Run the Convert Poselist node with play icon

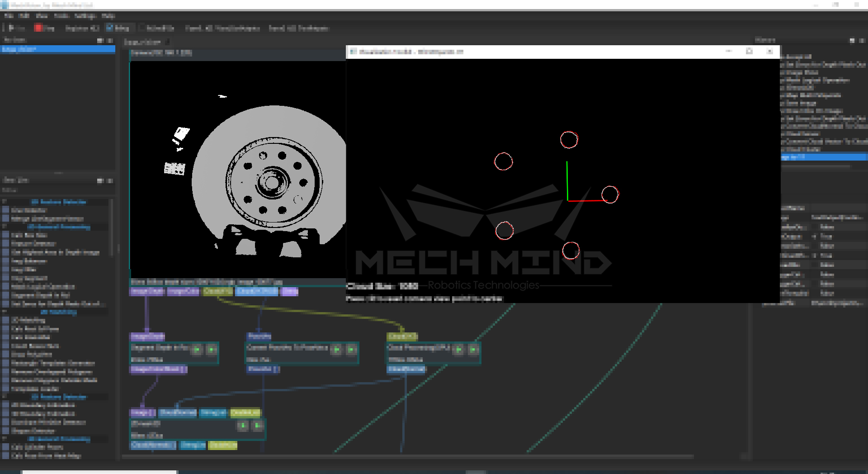(336, 349)
